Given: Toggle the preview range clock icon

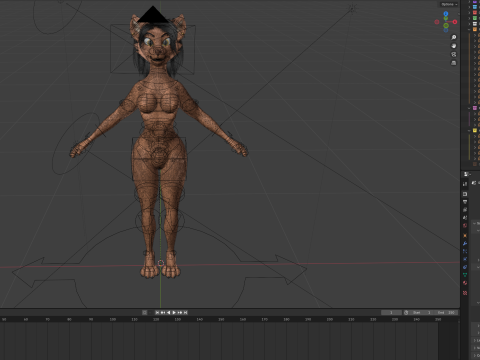Looking at the screenshot, I should coord(406,312).
